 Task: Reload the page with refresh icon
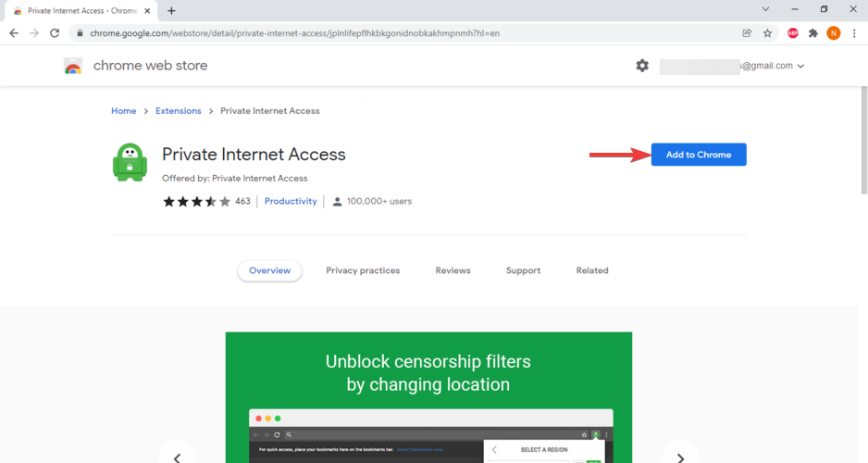pos(55,32)
